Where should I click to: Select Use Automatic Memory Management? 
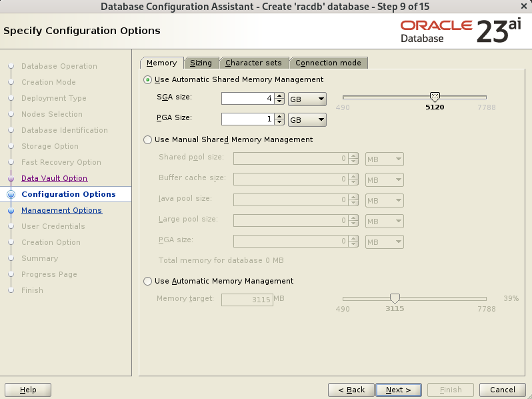(147, 281)
